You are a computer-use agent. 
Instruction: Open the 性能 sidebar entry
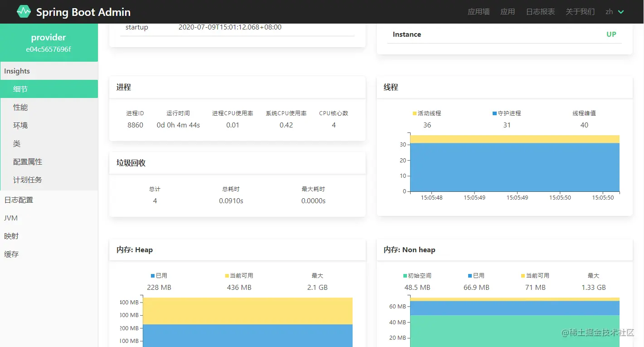coord(49,107)
